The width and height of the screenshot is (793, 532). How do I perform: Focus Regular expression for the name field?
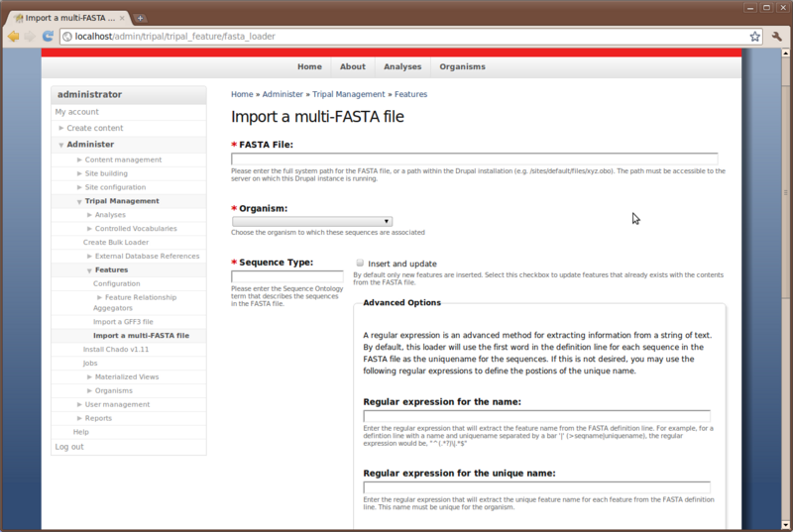coord(536,416)
